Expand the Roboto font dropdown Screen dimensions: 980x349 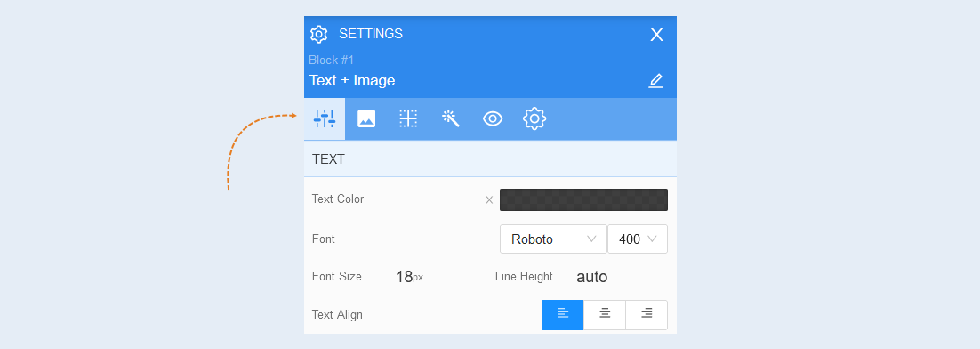click(x=553, y=239)
